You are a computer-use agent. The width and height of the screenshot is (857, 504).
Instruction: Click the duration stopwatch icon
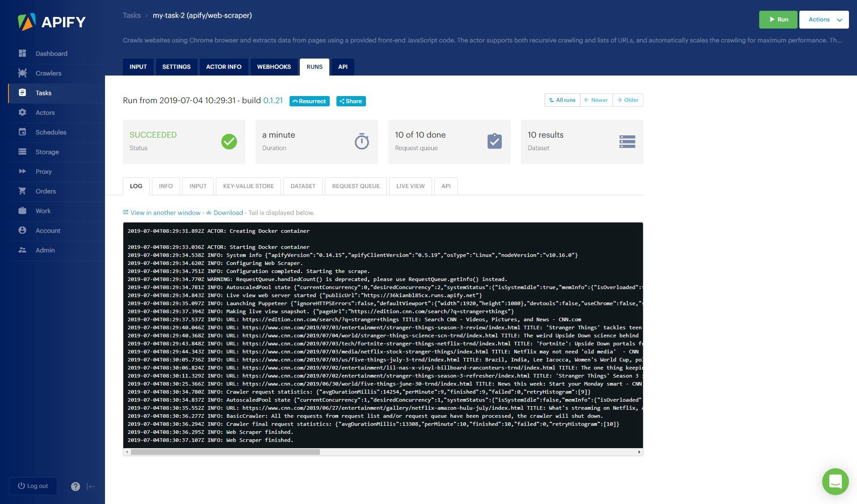pyautogui.click(x=362, y=141)
